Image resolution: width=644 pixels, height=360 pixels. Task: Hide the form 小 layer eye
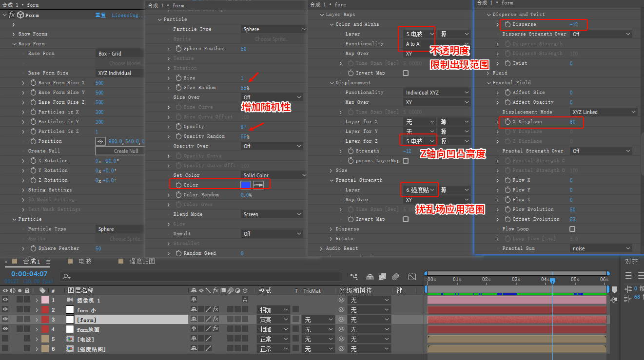(5, 310)
